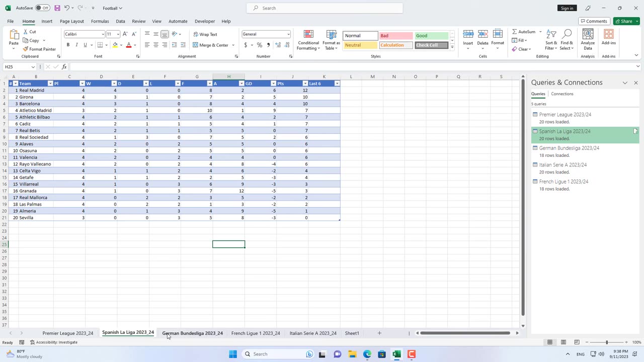Apply Italic formatting

(76, 45)
